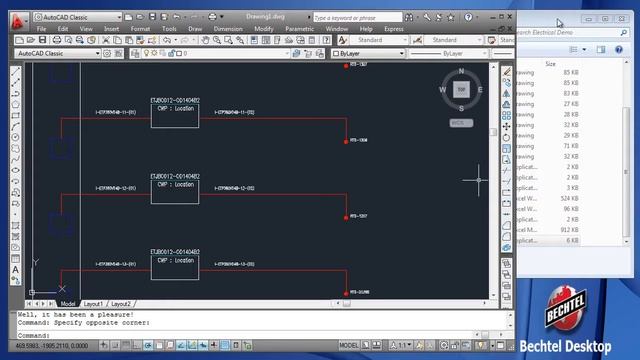This screenshot has height=360, width=640.
Task: Click Save icon in Standard toolbar
Action: pyautogui.click(x=42, y=40)
